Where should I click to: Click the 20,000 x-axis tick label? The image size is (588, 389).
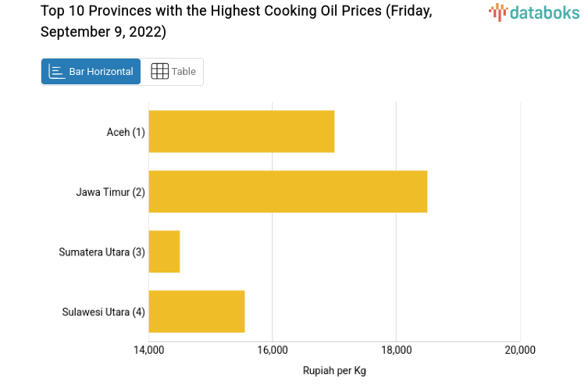[520, 350]
